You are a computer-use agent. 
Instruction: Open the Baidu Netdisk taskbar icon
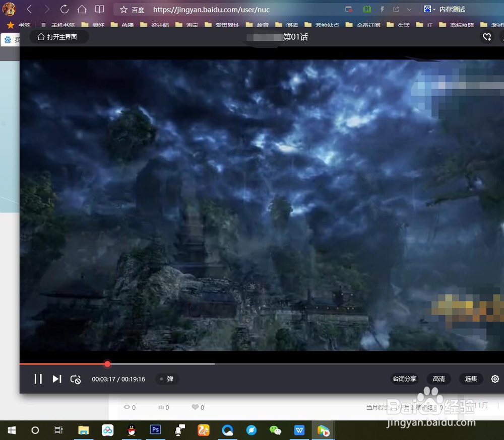point(108,430)
